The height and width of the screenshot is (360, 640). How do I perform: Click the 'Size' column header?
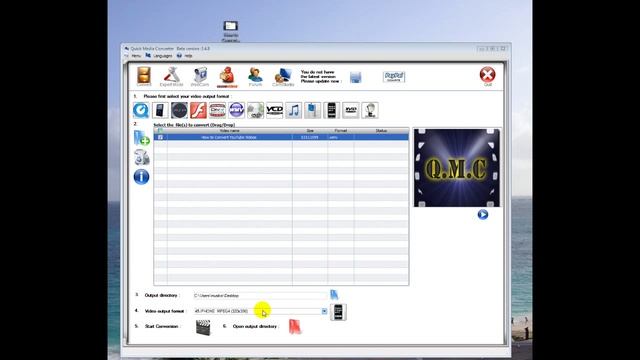(x=310, y=131)
